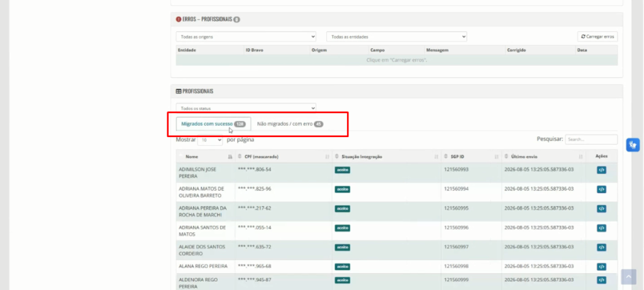
Task: Click the Ações column header
Action: click(x=601, y=156)
